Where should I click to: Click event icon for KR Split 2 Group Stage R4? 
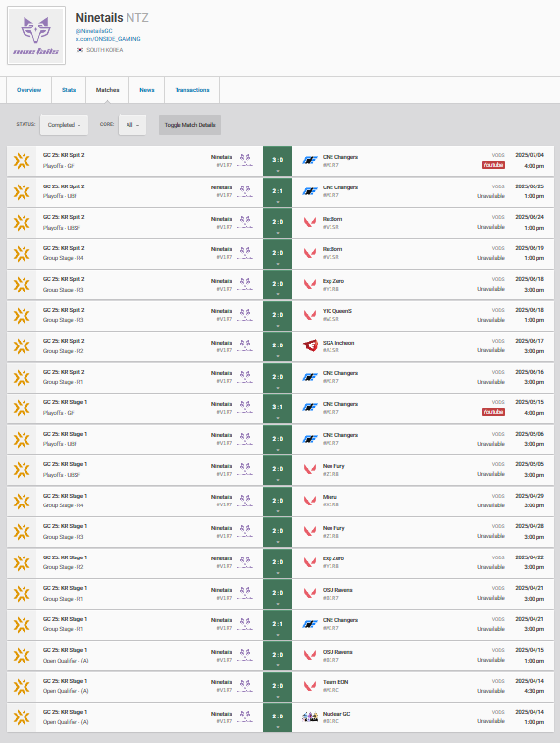22,253
